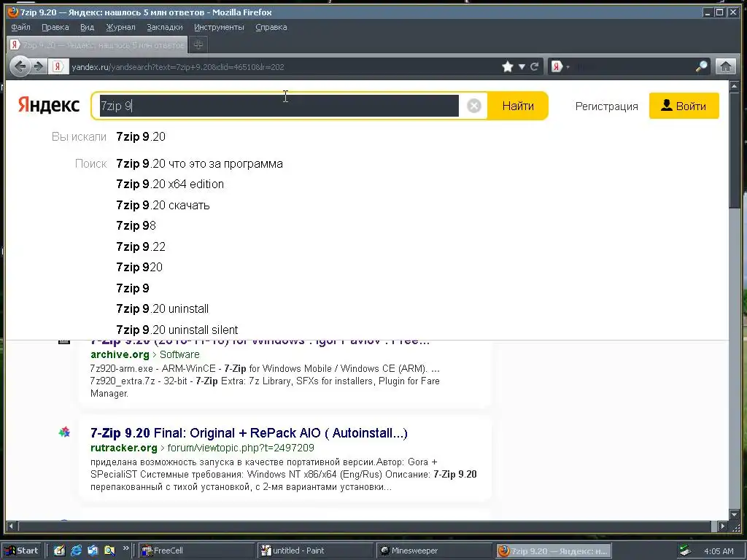Click the Яндекс logo
Viewport: 747px width, 560px height.
(49, 105)
